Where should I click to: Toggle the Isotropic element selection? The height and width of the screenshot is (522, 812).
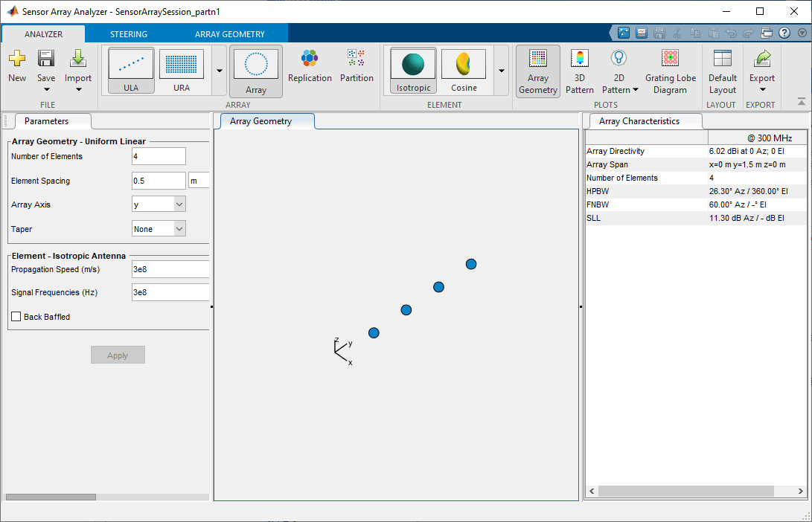coord(412,69)
